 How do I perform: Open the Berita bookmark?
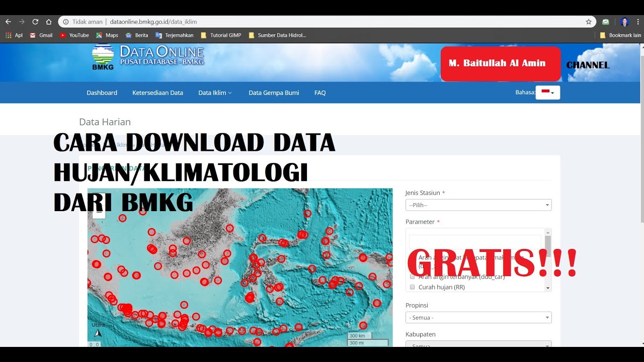pos(137,35)
